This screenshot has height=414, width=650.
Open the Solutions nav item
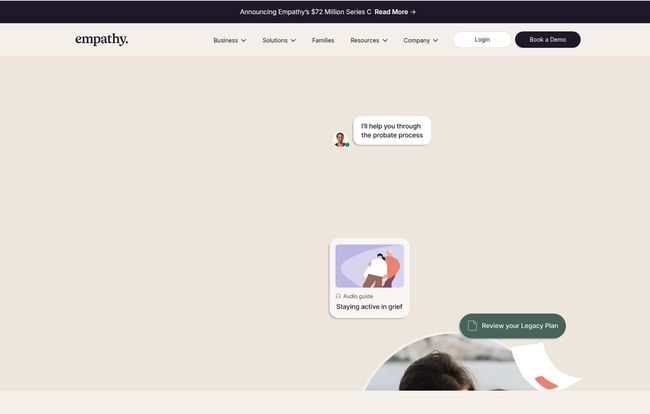(275, 40)
